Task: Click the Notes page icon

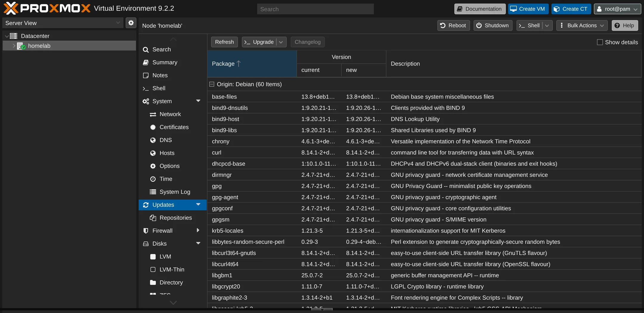Action: point(146,75)
